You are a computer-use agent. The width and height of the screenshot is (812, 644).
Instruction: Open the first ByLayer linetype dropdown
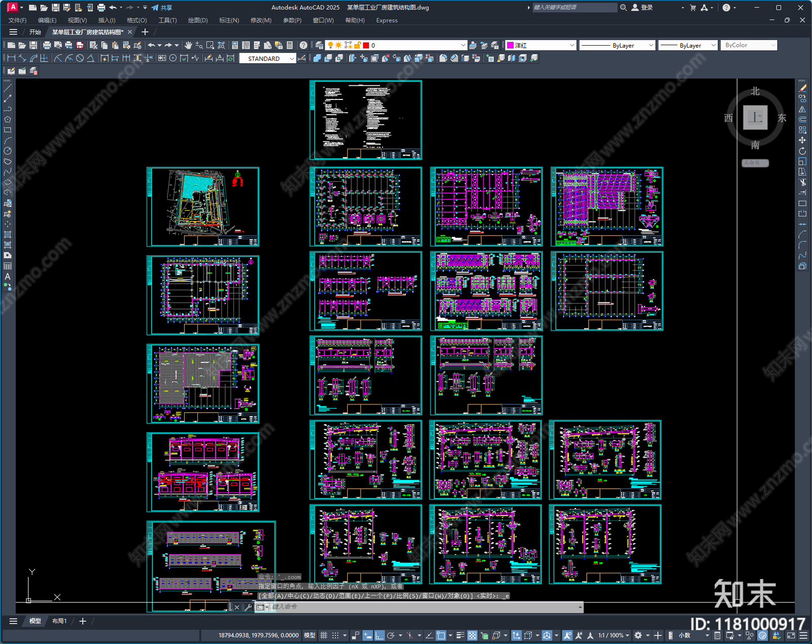pos(651,45)
